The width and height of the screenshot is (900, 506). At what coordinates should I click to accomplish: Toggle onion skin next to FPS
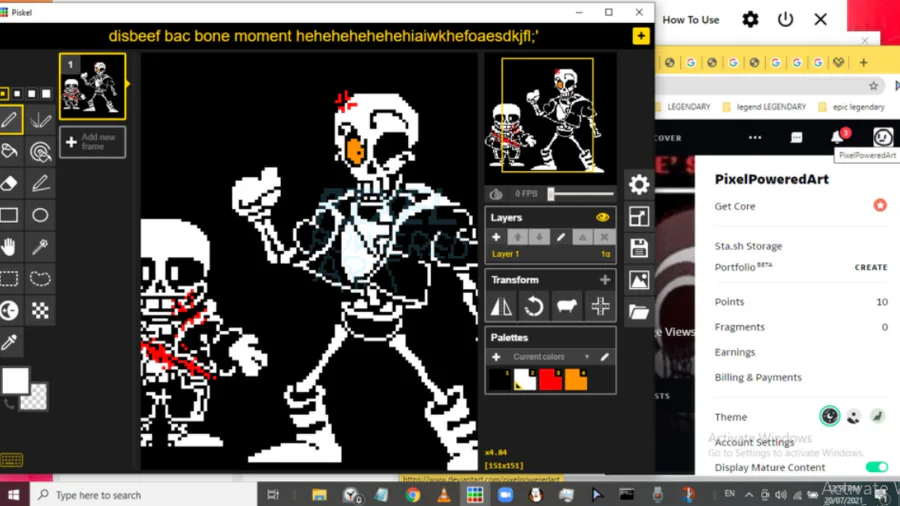(496, 194)
